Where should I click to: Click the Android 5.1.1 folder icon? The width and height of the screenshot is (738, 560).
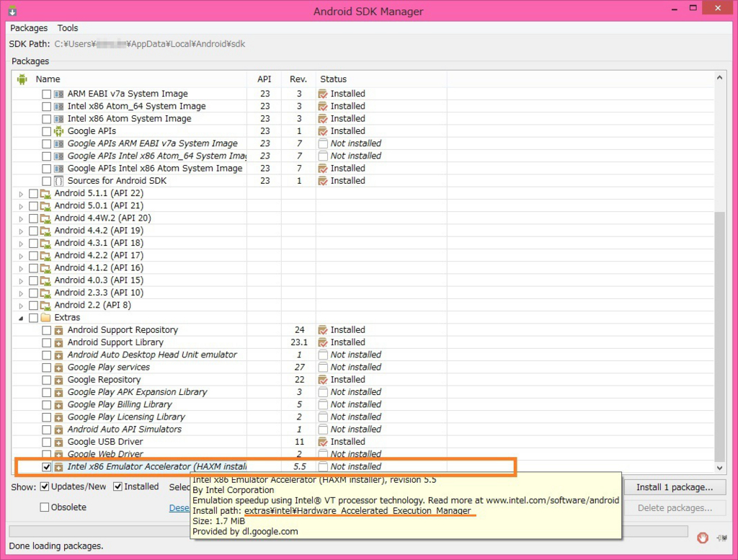coord(45,193)
